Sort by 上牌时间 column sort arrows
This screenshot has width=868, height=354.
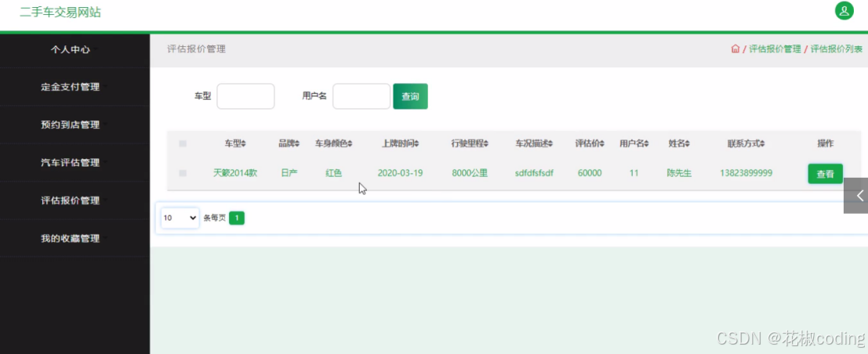416,144
